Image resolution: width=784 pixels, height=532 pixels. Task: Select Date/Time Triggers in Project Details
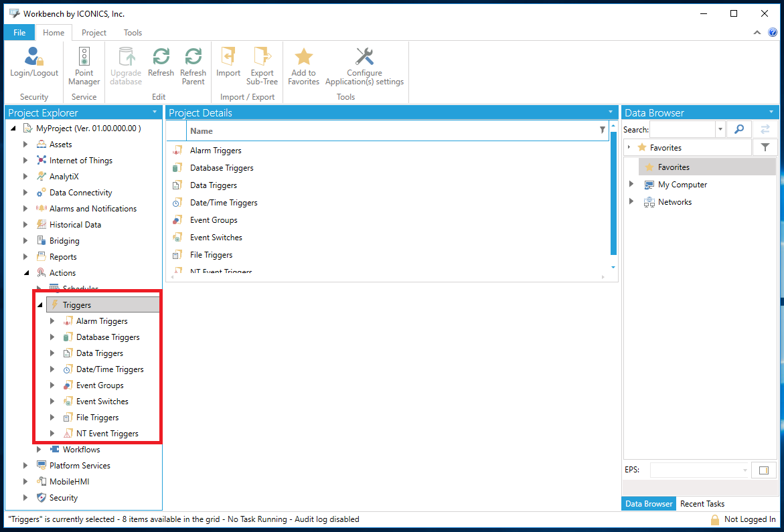point(224,203)
